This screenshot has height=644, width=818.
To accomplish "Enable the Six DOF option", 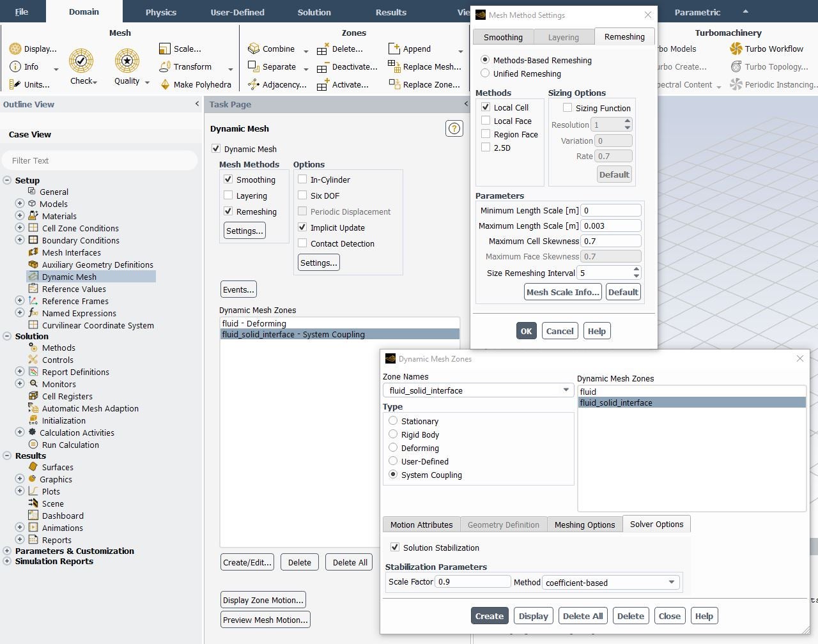I will tap(302, 195).
